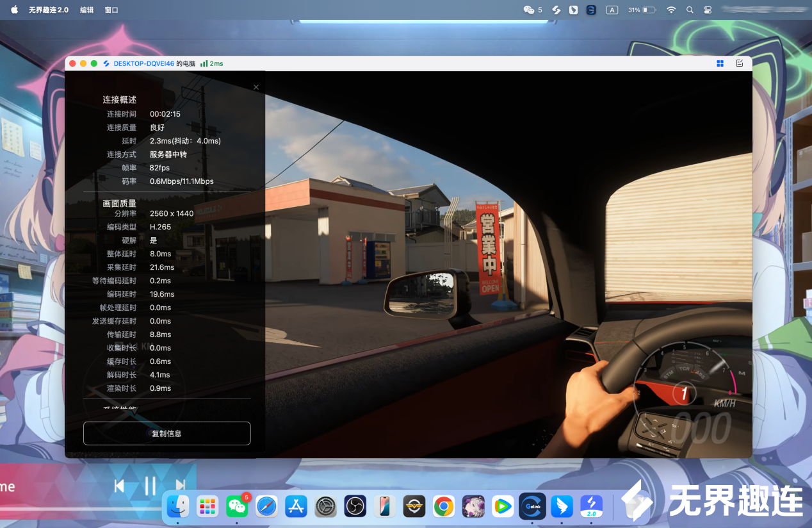Click the connection time value 00:02:15
Image resolution: width=812 pixels, height=528 pixels.
click(165, 114)
